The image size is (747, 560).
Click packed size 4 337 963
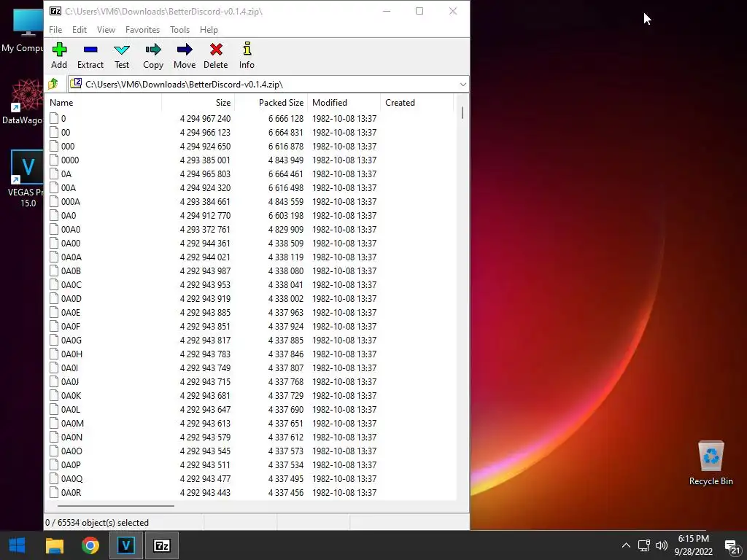point(285,312)
